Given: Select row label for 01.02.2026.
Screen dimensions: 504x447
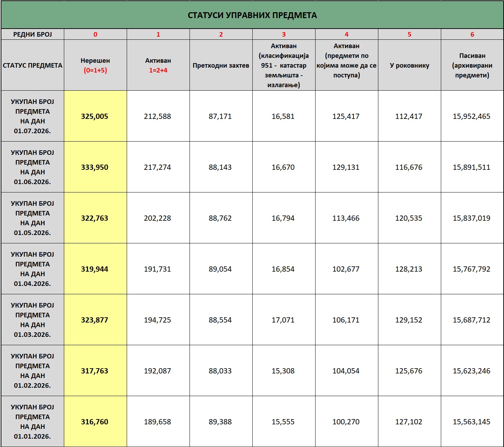Looking at the screenshot, I should 32,371.
